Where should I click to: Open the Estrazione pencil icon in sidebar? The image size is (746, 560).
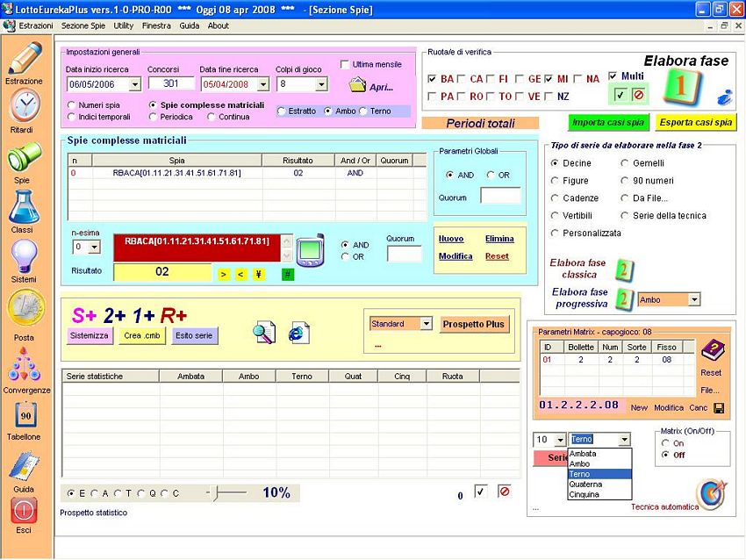[x=25, y=58]
